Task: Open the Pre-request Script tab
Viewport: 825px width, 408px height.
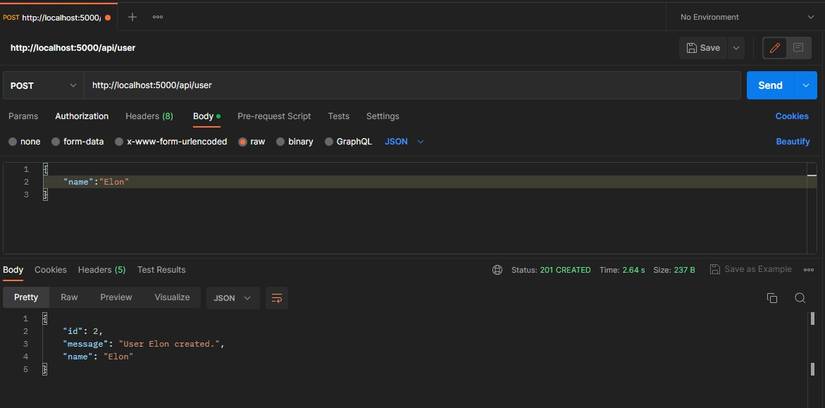Action: (x=274, y=116)
